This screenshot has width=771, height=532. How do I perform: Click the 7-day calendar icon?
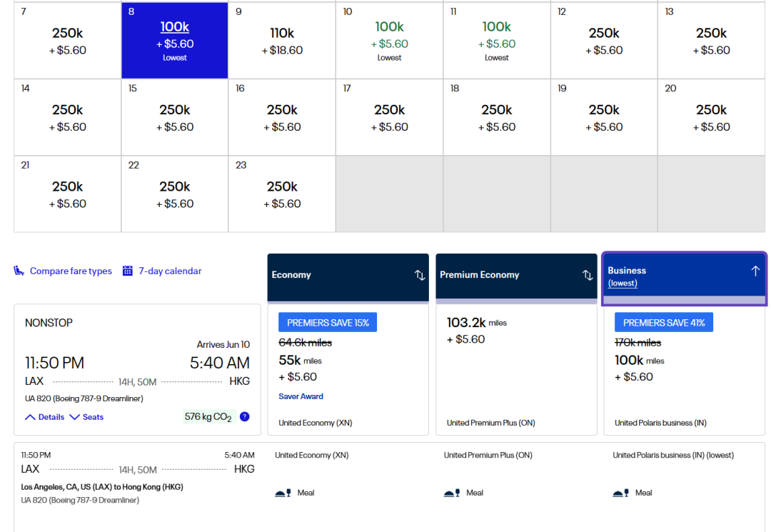(128, 271)
